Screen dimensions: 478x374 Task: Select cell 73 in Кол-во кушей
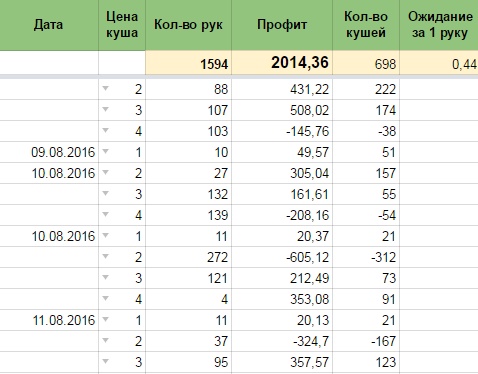tap(366, 278)
